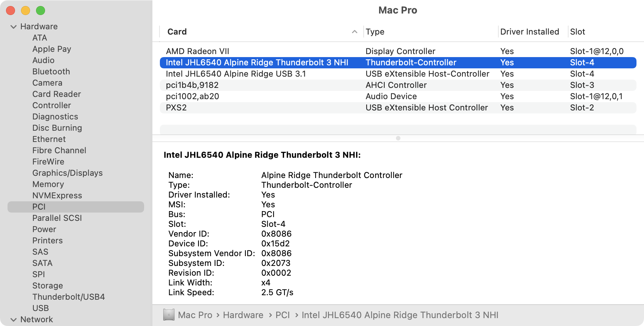Click Mac Pro in the path bar

(195, 315)
